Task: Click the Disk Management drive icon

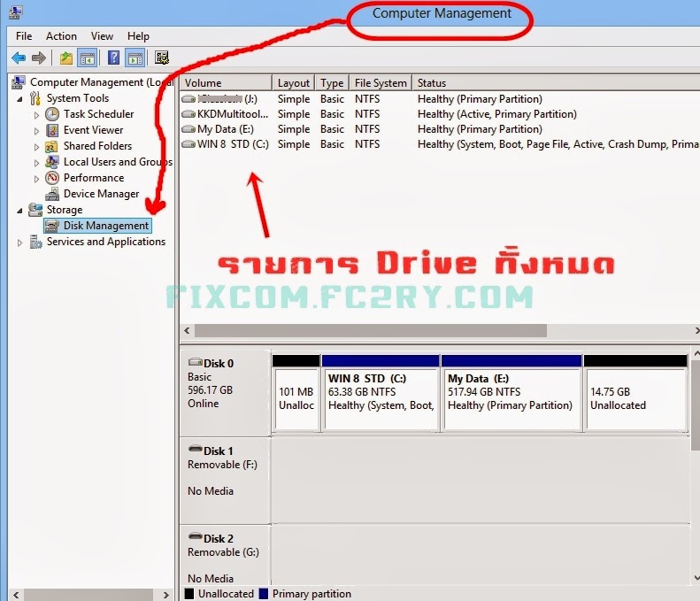Action: point(52,226)
